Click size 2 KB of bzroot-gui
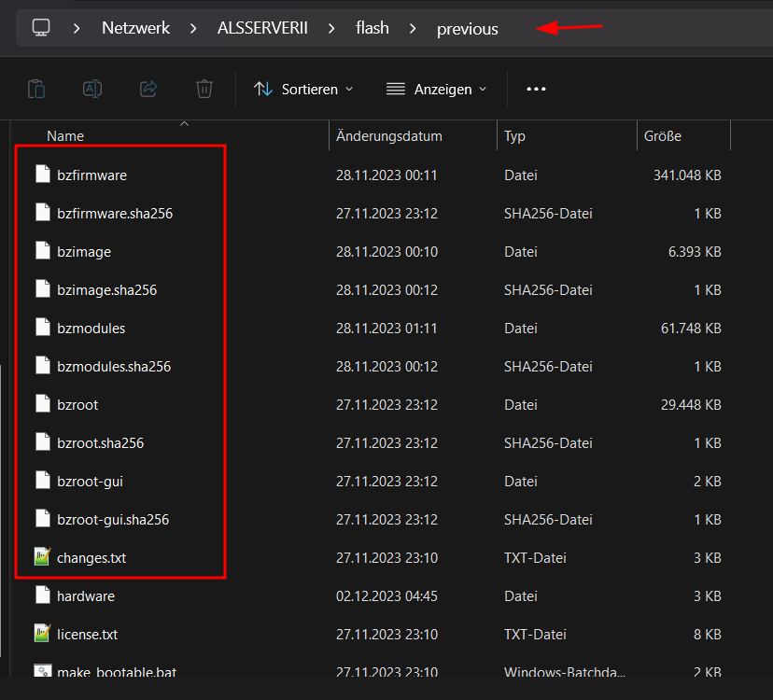Screen dimensions: 773x700 pyautogui.click(x=708, y=482)
